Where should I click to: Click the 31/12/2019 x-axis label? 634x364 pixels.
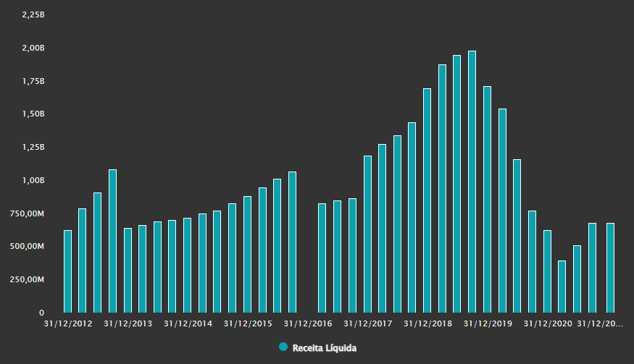(x=488, y=323)
